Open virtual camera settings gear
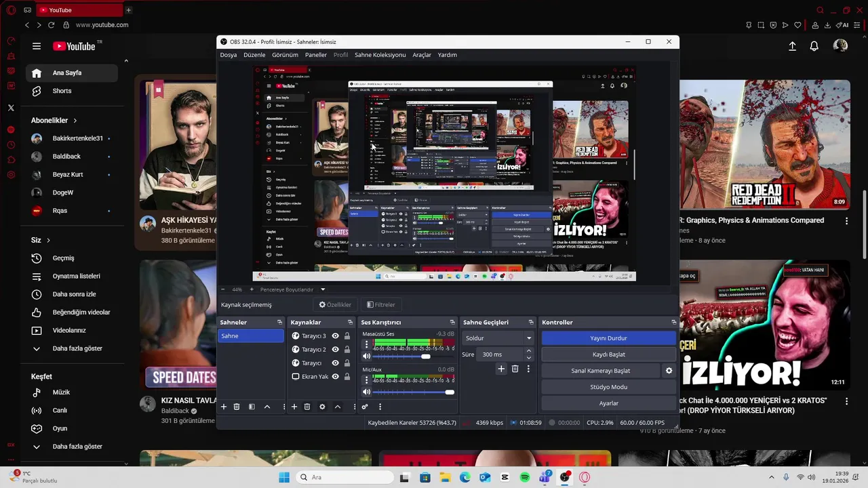Image resolution: width=868 pixels, height=488 pixels. [x=669, y=371]
